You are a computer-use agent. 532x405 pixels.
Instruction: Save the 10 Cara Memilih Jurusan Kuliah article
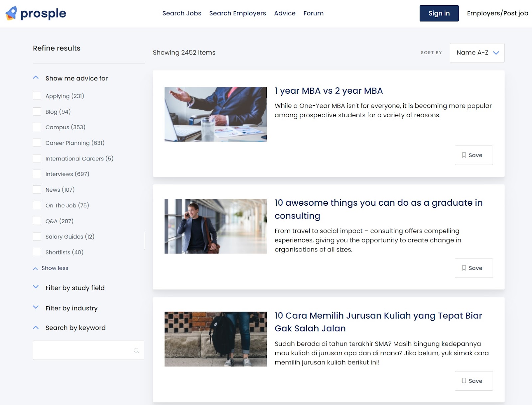tap(473, 381)
